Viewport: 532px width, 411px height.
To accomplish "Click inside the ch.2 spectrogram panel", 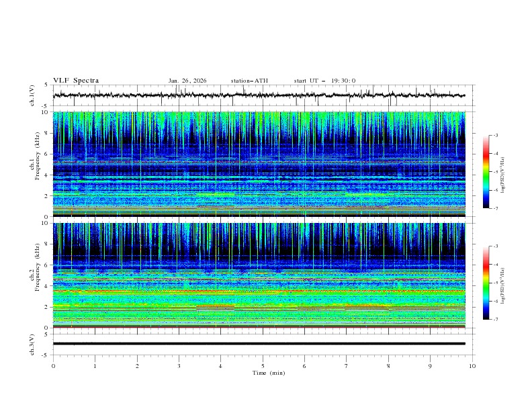I will [x=259, y=275].
